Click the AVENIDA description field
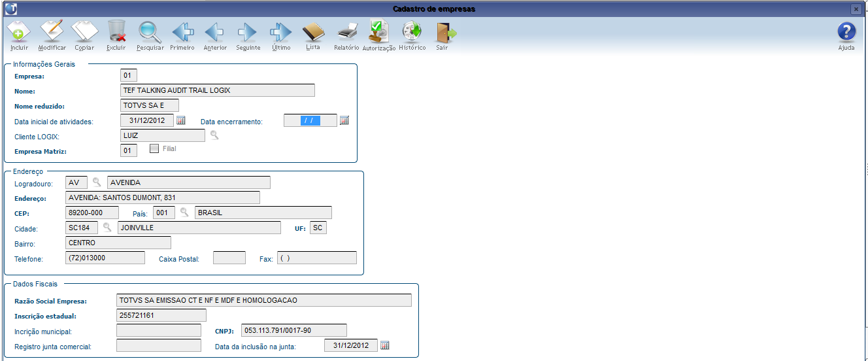 point(189,182)
